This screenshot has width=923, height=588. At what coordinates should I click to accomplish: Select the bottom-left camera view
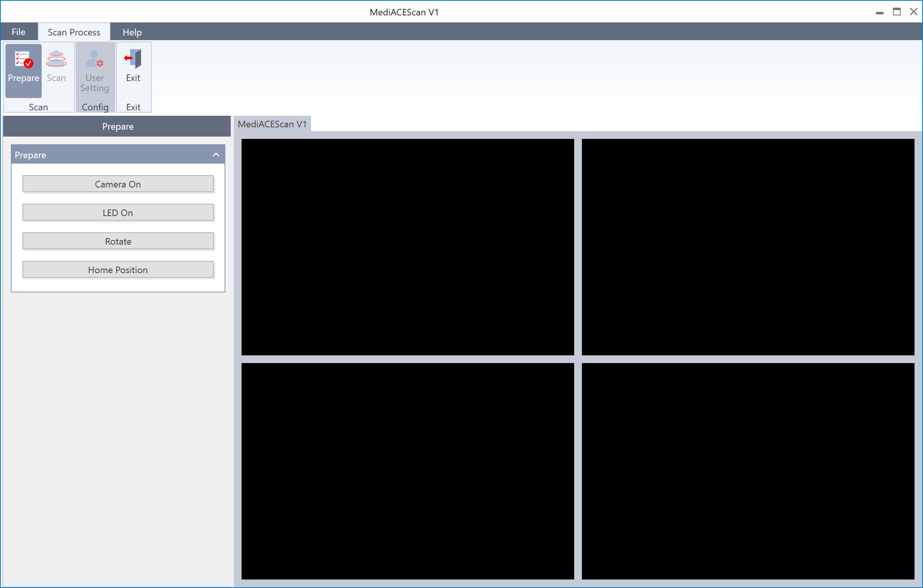[408, 471]
